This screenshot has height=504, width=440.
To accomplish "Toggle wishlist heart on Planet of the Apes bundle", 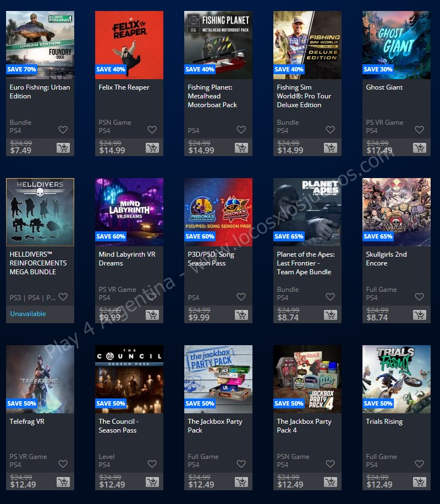I will click(331, 297).
